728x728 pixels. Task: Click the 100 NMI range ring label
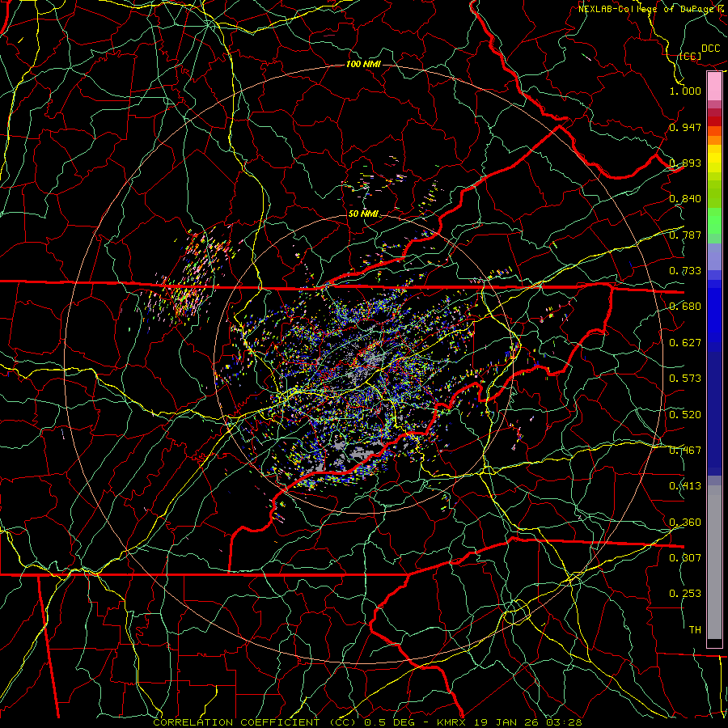pyautogui.click(x=363, y=64)
